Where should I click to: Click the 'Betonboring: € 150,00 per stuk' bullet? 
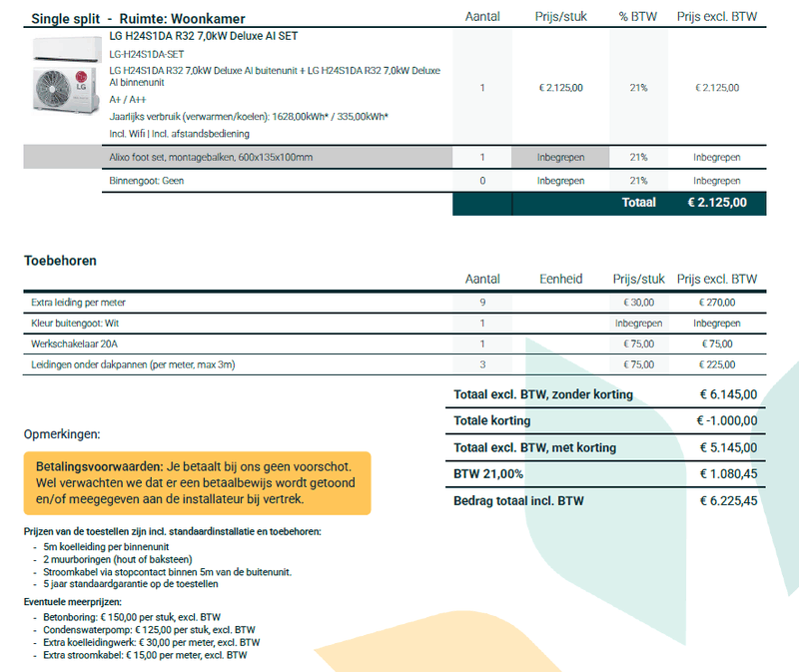tap(132, 617)
